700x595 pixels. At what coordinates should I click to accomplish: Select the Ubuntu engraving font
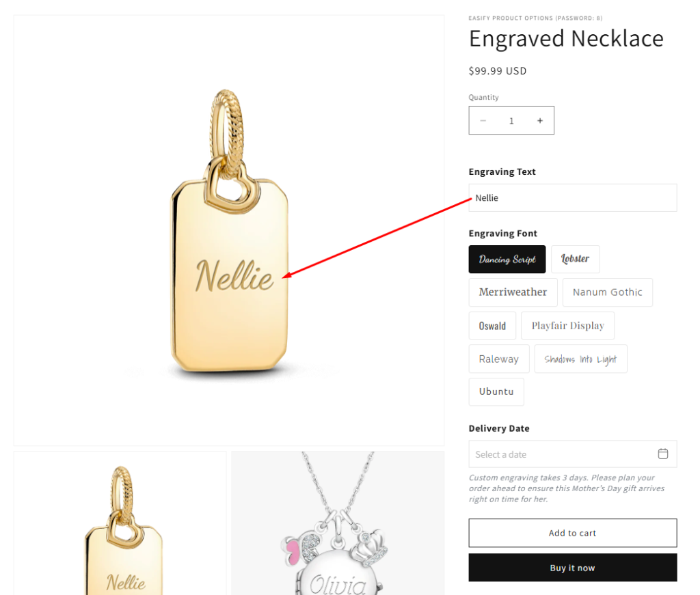point(496,392)
